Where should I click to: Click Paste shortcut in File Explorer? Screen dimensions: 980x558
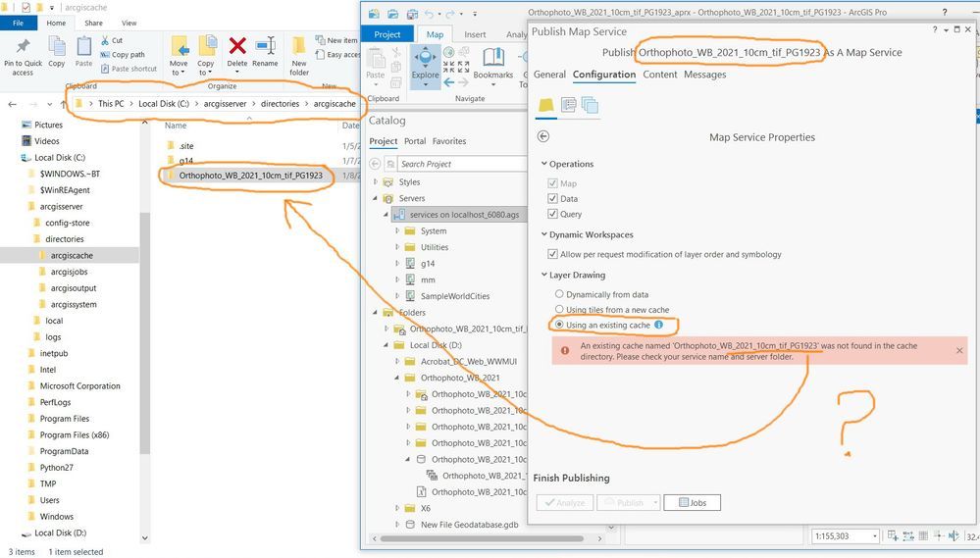[129, 69]
